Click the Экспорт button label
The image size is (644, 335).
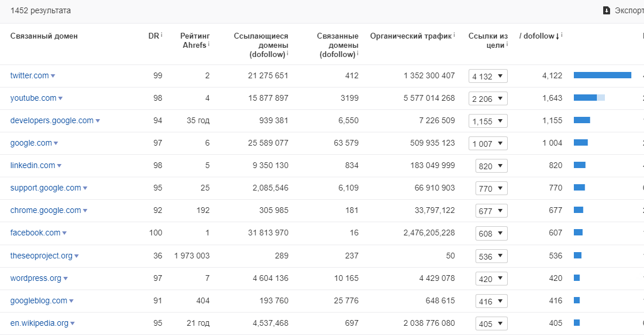629,10
